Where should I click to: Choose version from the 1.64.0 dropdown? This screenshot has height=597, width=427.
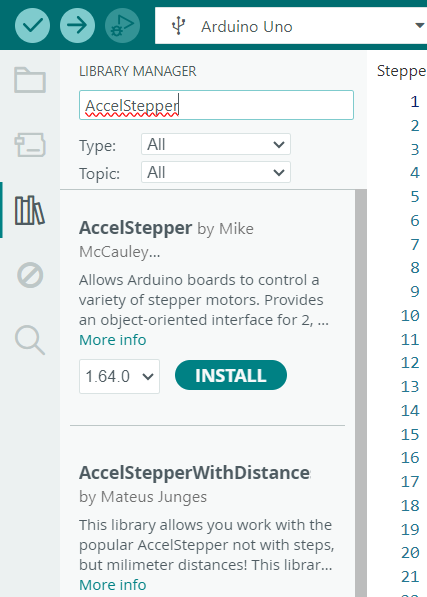coord(119,376)
